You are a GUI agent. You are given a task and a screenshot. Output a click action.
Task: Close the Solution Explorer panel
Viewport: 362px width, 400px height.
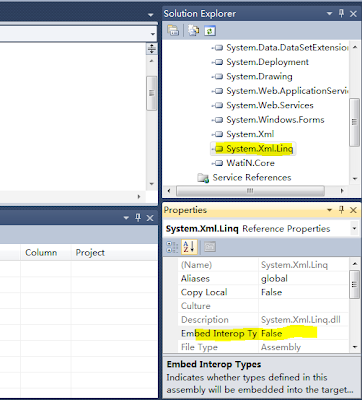pyautogui.click(x=353, y=14)
